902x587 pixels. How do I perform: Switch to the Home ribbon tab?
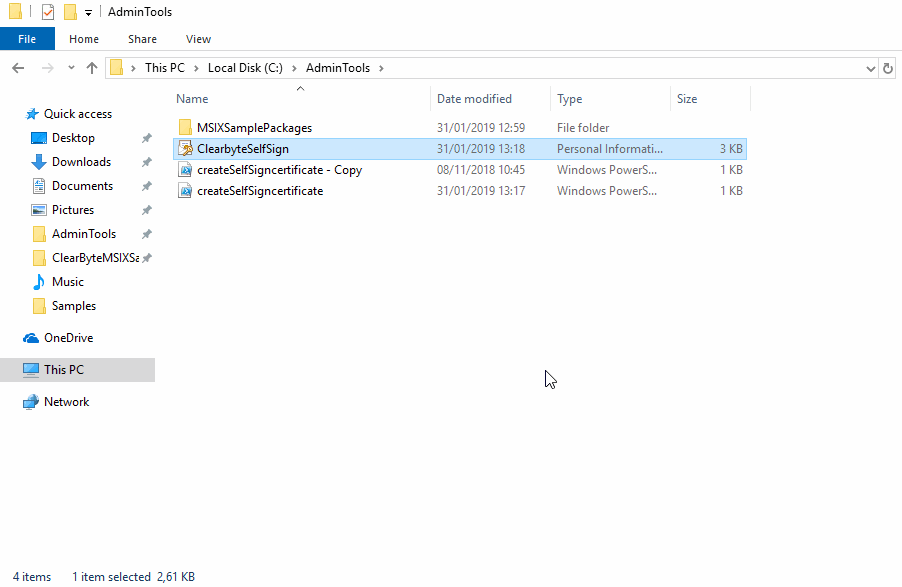click(84, 39)
